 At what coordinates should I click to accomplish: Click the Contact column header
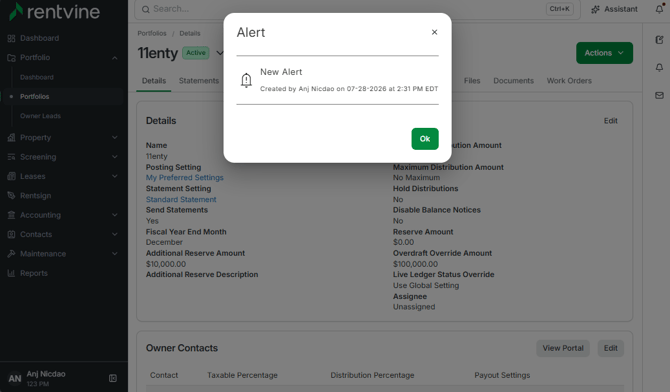pos(164,375)
